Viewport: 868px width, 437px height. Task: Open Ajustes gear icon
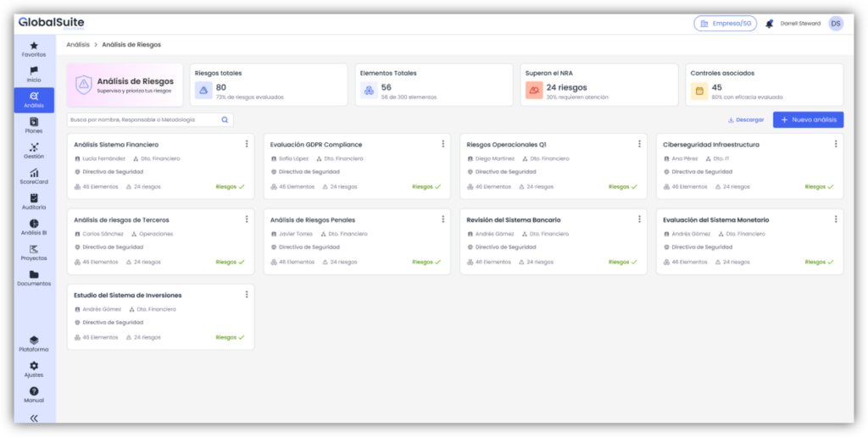(34, 366)
